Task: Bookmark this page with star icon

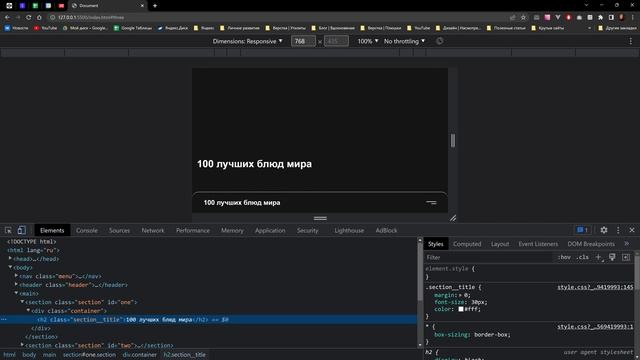Action: click(523, 18)
